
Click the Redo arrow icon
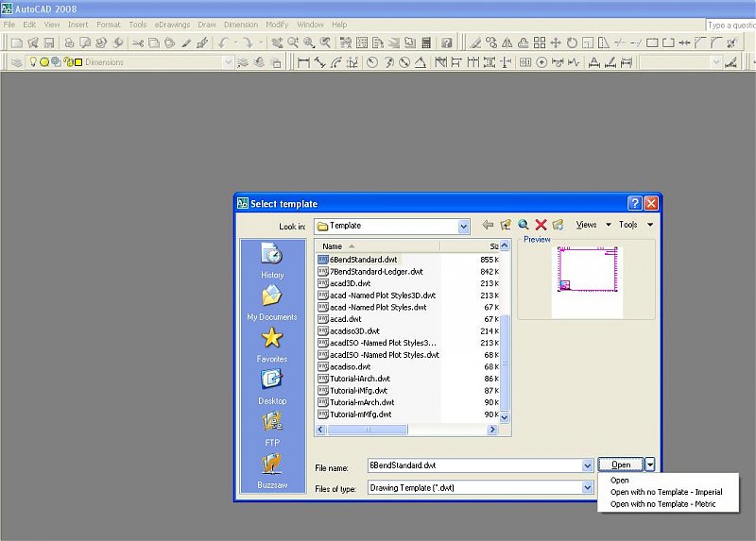[x=248, y=42]
